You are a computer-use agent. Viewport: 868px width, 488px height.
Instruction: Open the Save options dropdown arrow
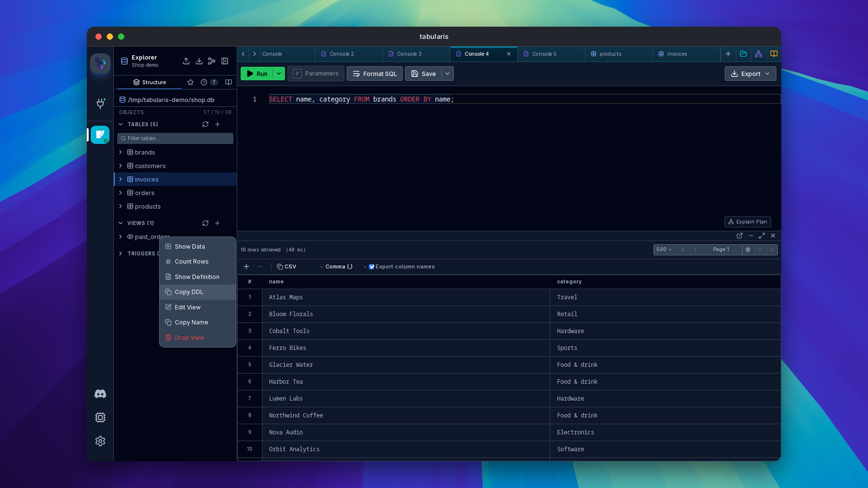(448, 74)
